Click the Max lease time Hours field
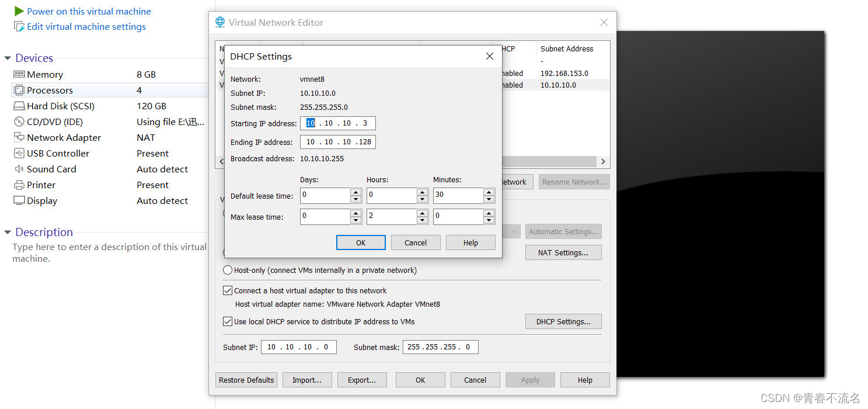 [x=392, y=217]
